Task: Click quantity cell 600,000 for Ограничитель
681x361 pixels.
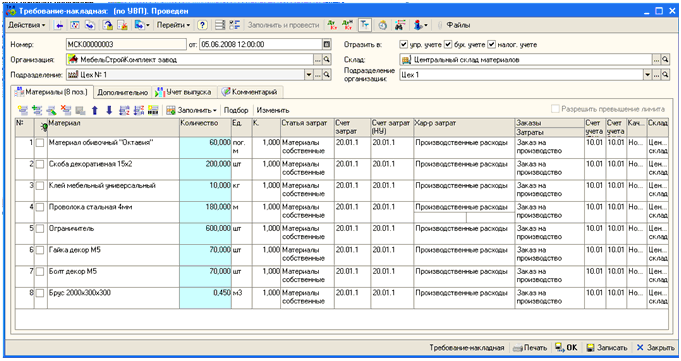Action: coord(205,233)
